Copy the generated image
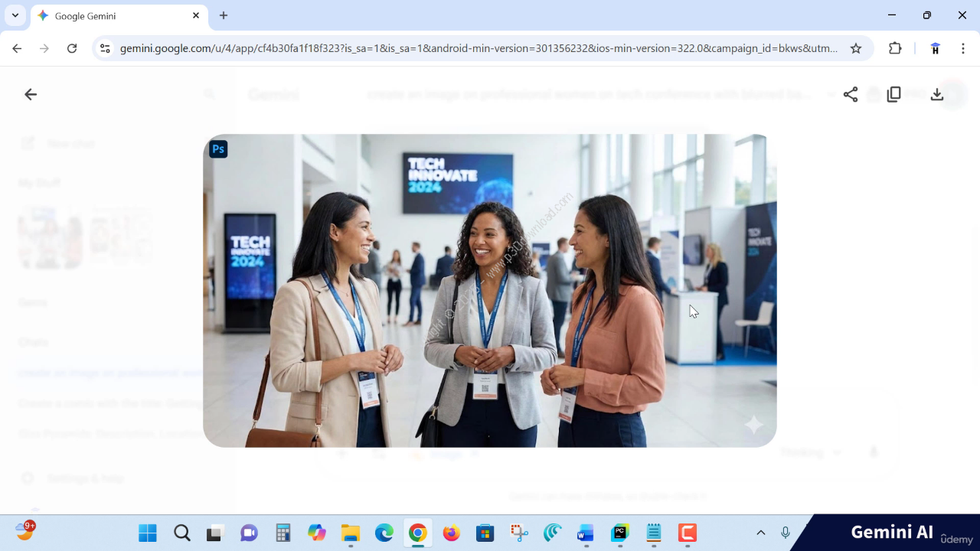This screenshot has width=980, height=551. 893,94
